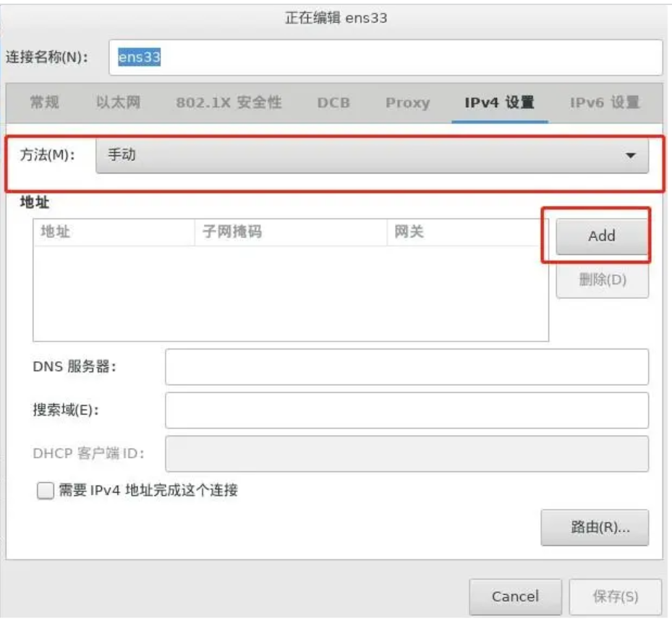
Task: Switch to the 常规 tab
Action: pyautogui.click(x=43, y=103)
